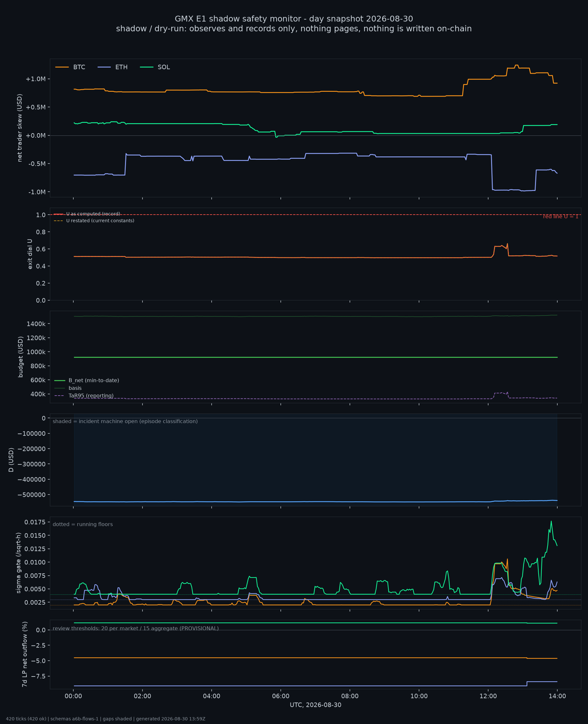Click the dashed purple TaR95 legend line swatch
Viewport: 588px width, 724px height.
click(60, 396)
